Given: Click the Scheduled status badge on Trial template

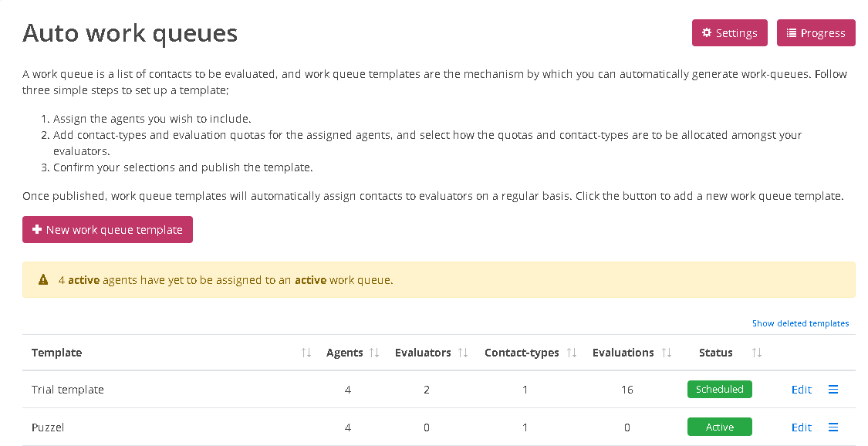Looking at the screenshot, I should 719,389.
